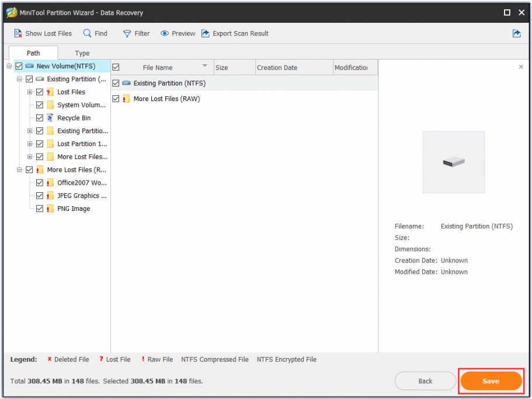Toggle the select-all checkbox in file list header

pyautogui.click(x=116, y=67)
